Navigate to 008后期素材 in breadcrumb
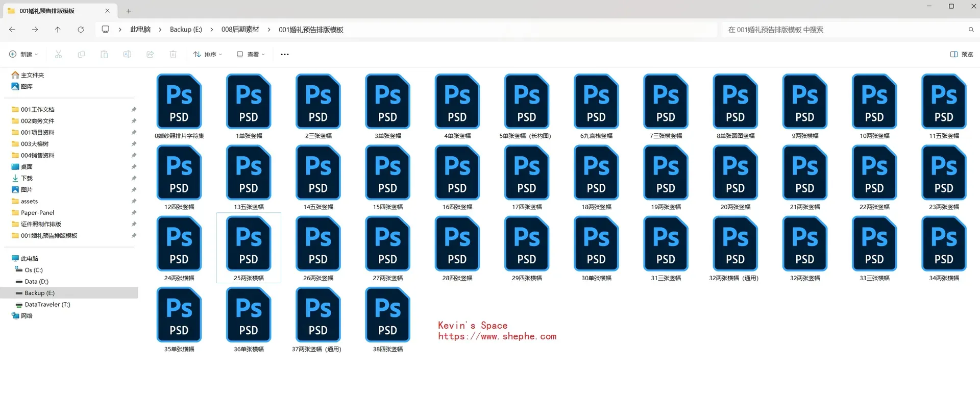The width and height of the screenshot is (980, 394). click(x=240, y=30)
